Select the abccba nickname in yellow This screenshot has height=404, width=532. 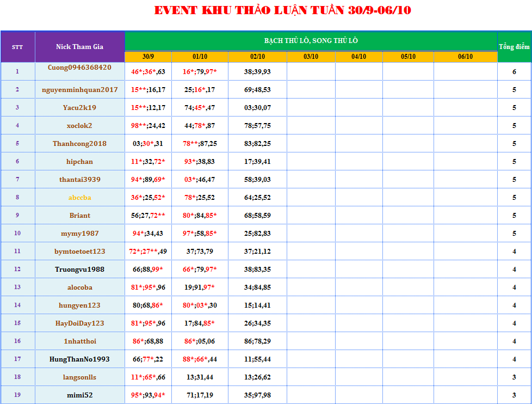79,197
